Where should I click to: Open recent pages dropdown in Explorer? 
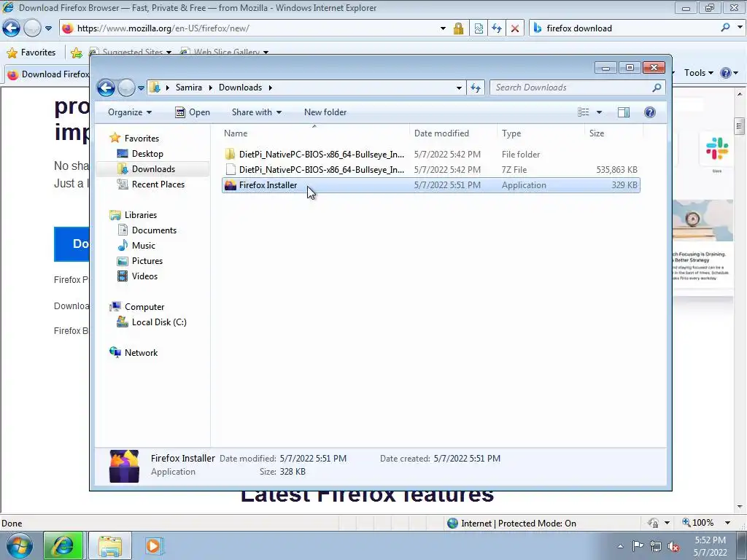[x=141, y=88]
